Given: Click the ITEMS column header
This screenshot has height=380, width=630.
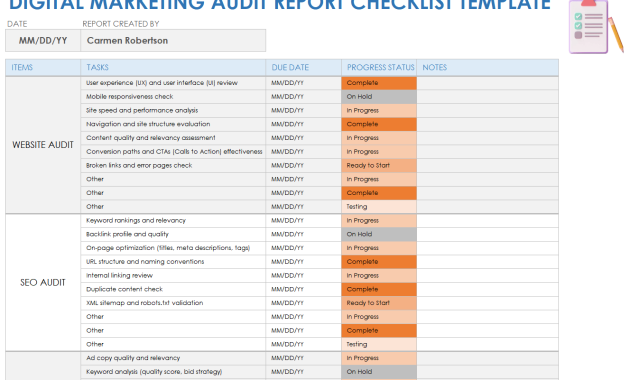Looking at the screenshot, I should point(43,67).
